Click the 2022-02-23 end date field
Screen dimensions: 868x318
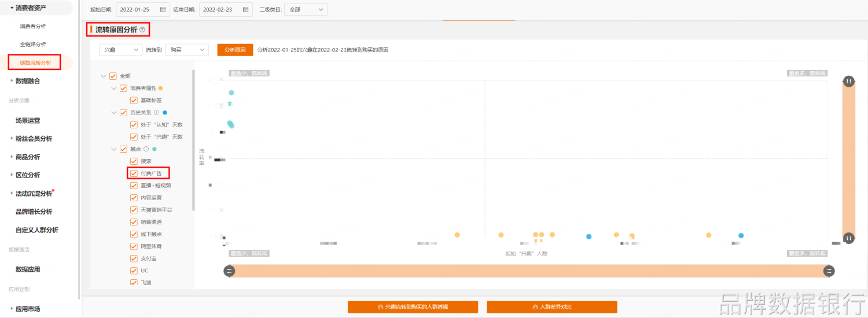coord(225,10)
